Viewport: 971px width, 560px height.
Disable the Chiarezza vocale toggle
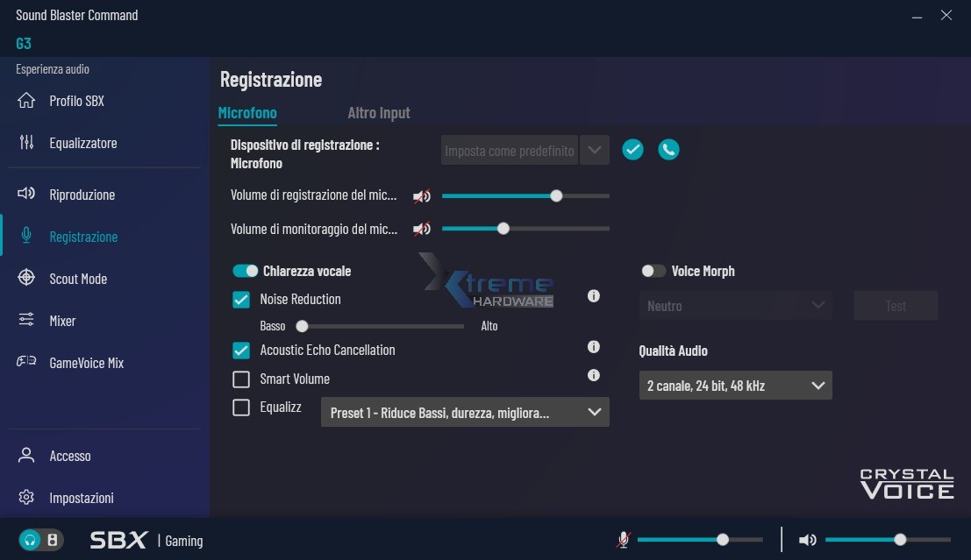[246, 272]
